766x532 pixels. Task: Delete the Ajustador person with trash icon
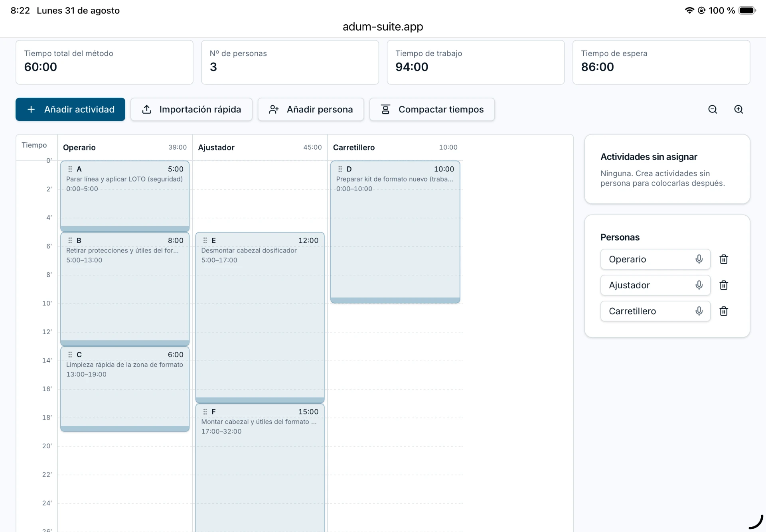pos(724,285)
